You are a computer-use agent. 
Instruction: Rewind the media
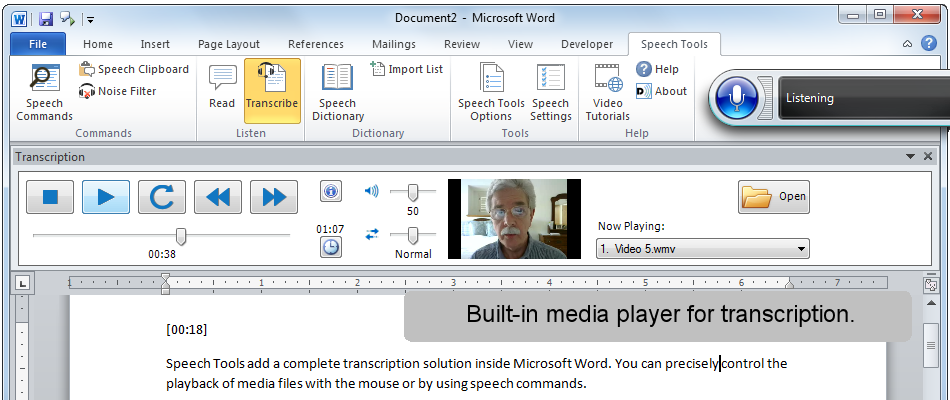(x=218, y=197)
